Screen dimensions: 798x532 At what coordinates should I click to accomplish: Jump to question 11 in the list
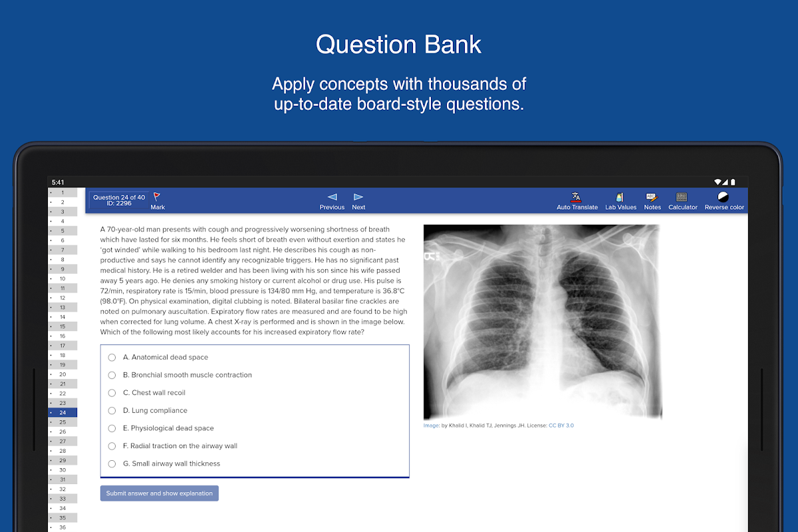point(63,288)
